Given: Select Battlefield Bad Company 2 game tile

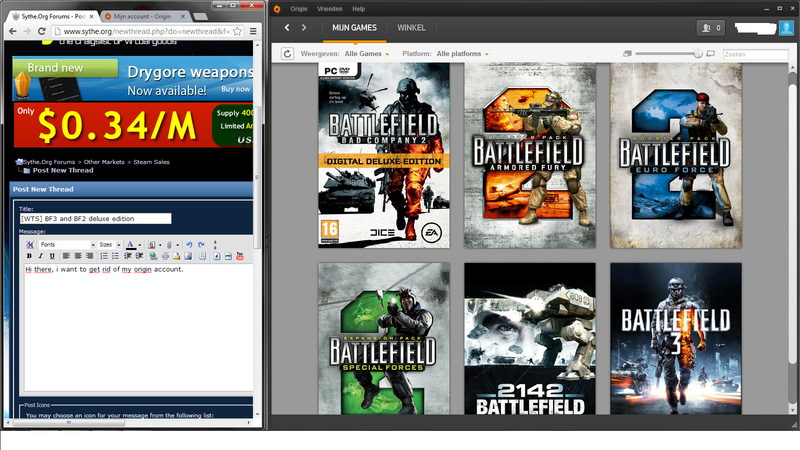Looking at the screenshot, I should [x=384, y=155].
